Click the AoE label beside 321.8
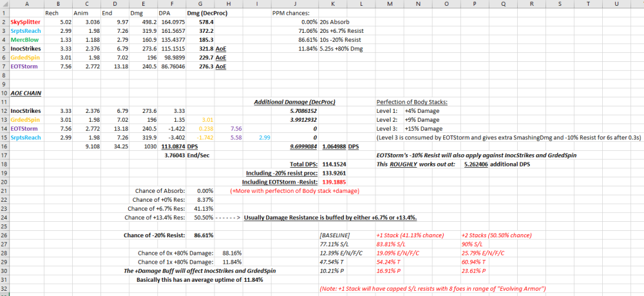 (x=221, y=48)
